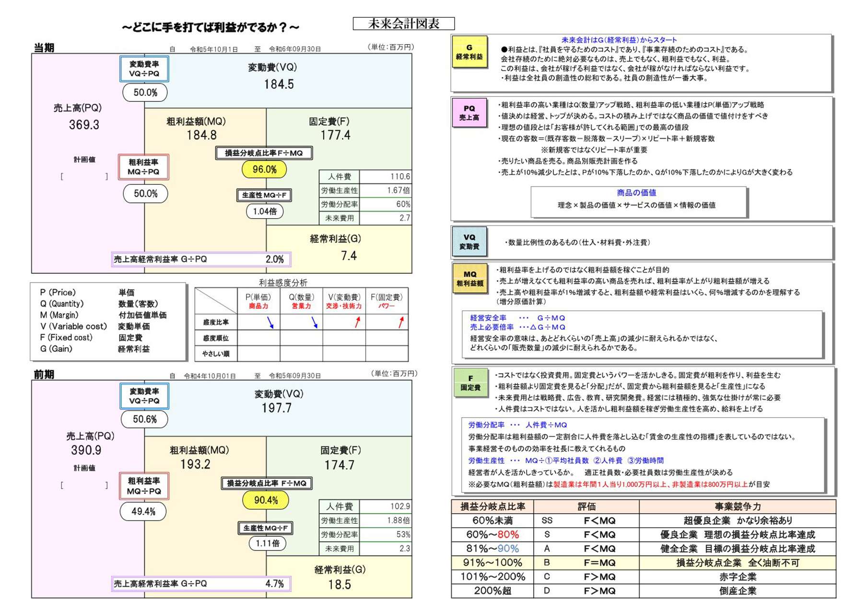Click the blue arrow under P(単価) column
868x614 pixels.
(x=270, y=322)
